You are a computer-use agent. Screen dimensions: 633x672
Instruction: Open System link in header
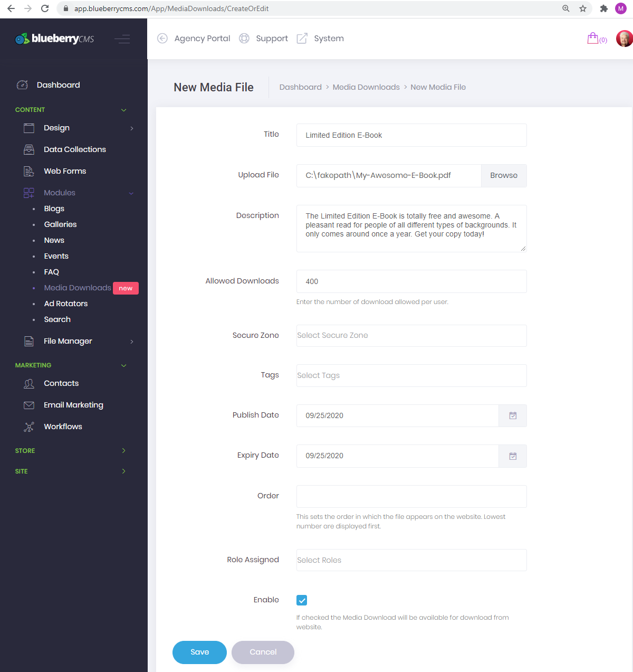(x=329, y=39)
